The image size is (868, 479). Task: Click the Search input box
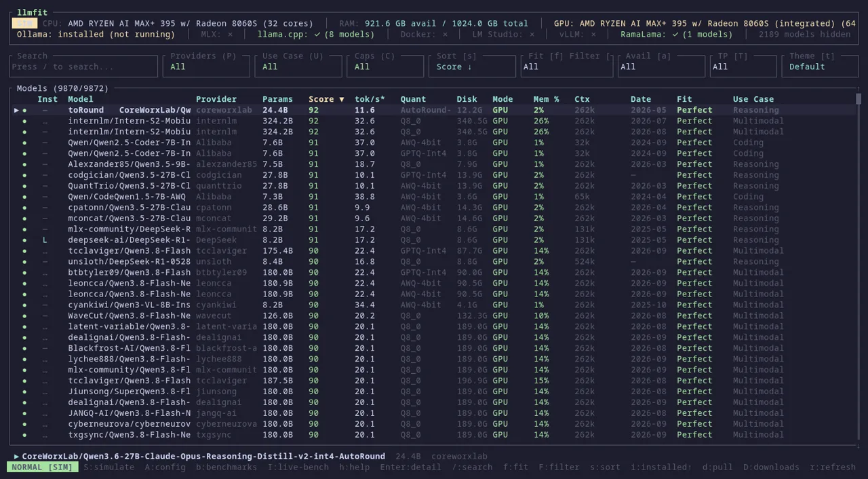[x=84, y=66]
